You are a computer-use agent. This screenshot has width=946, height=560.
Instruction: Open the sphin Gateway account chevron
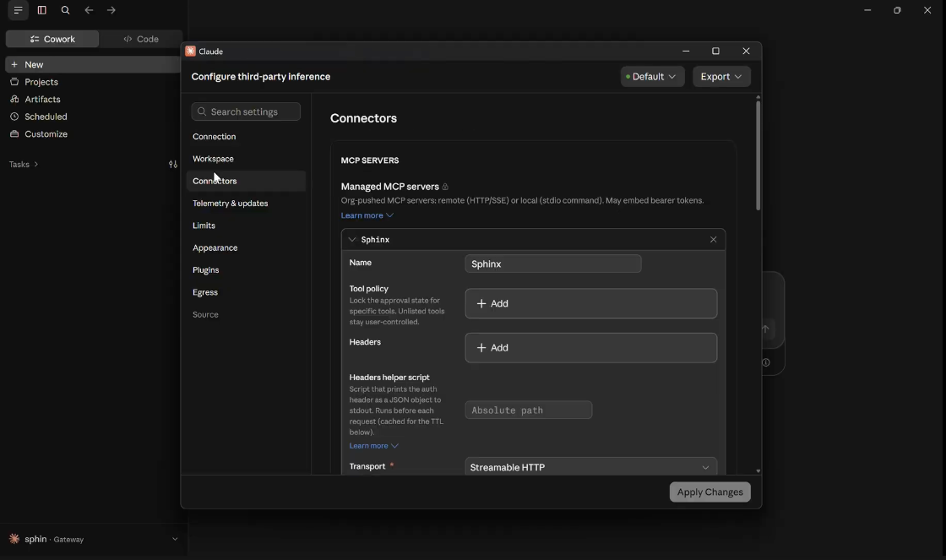tap(175, 540)
